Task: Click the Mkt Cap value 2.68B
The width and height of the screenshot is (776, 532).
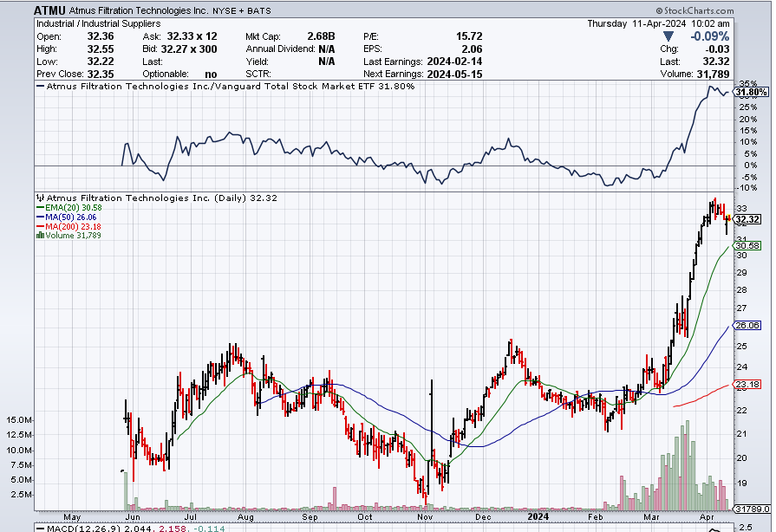Action: (x=321, y=36)
